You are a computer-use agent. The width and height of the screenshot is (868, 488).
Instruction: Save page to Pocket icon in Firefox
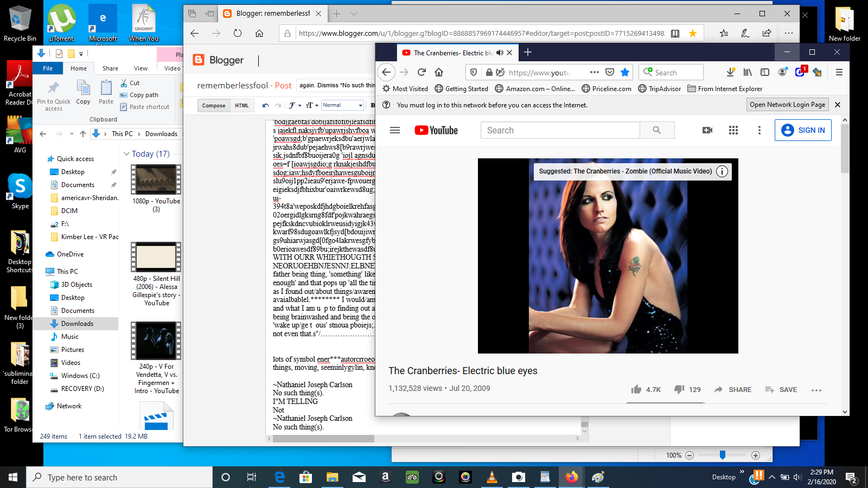[610, 72]
